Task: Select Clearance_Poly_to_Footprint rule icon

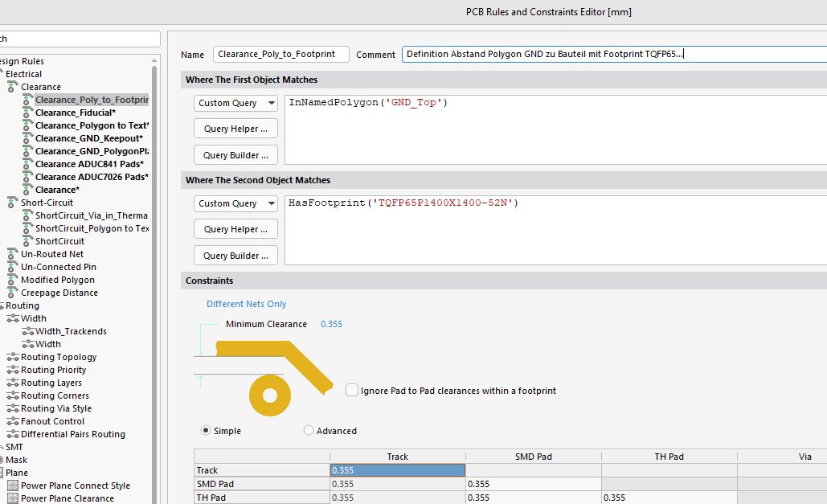Action: pyautogui.click(x=28, y=100)
